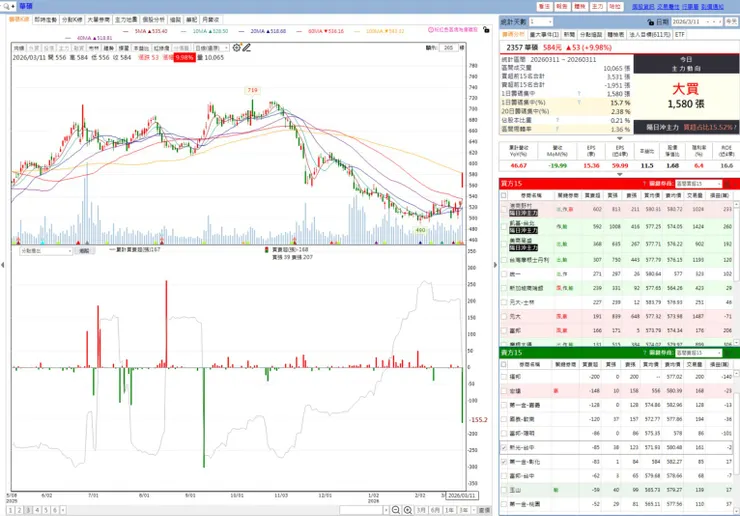Click the question mark beside 佔股本比重
Screen dimensions: 740x516
point(557,120)
